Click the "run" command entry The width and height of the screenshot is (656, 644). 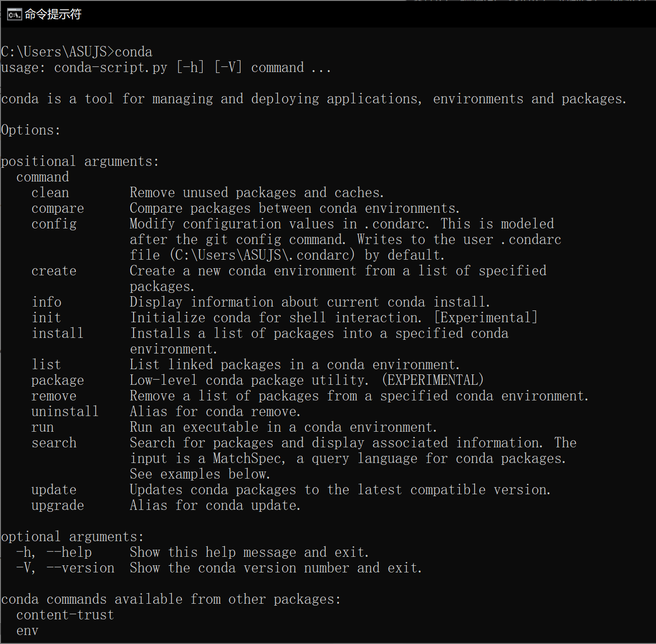pyautogui.click(x=43, y=427)
